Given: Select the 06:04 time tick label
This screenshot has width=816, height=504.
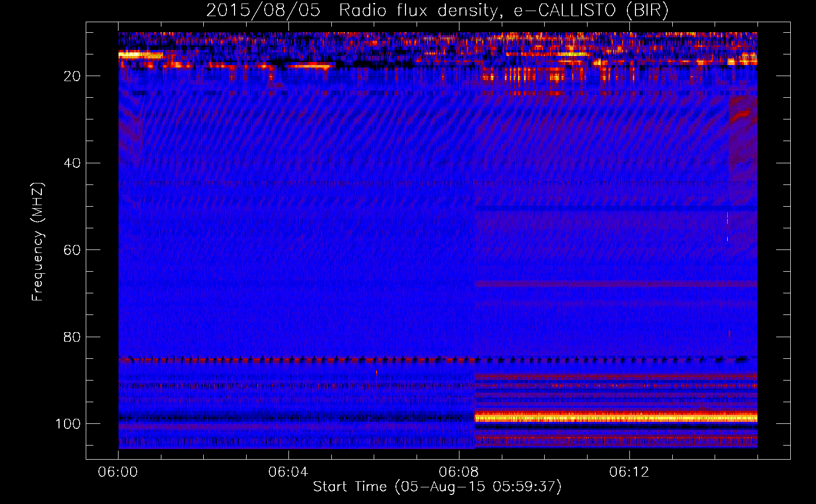Looking at the screenshot, I should pos(288,472).
